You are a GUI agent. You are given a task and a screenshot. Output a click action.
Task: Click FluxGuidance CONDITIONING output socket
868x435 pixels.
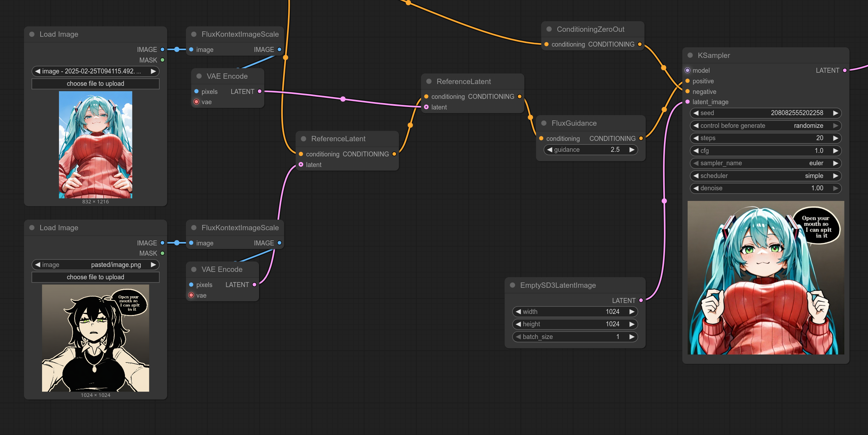click(x=641, y=138)
